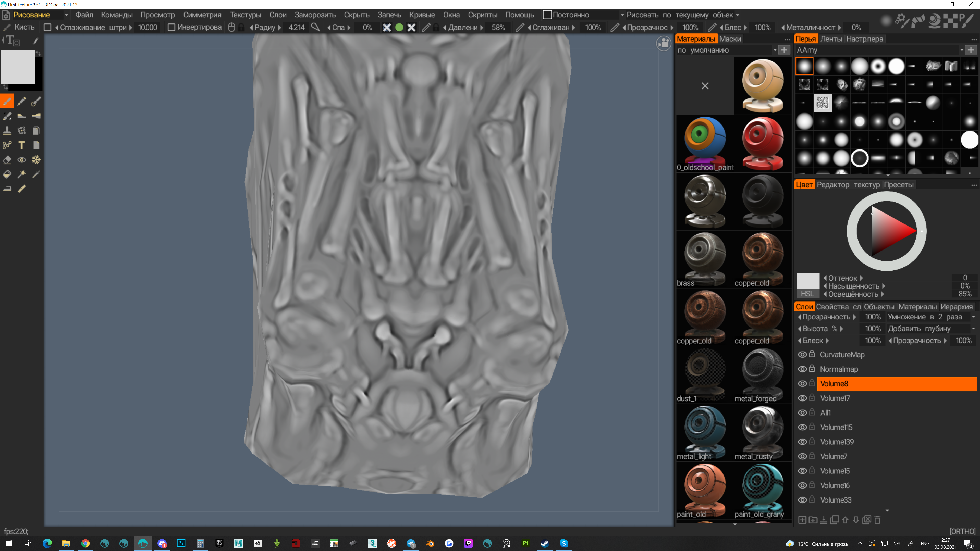980x551 pixels.
Task: Add a new layer with plus icon
Action: click(802, 520)
